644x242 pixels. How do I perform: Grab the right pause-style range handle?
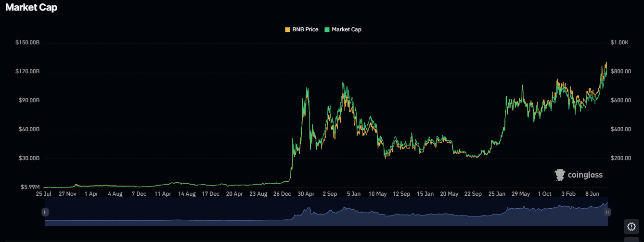(607, 212)
